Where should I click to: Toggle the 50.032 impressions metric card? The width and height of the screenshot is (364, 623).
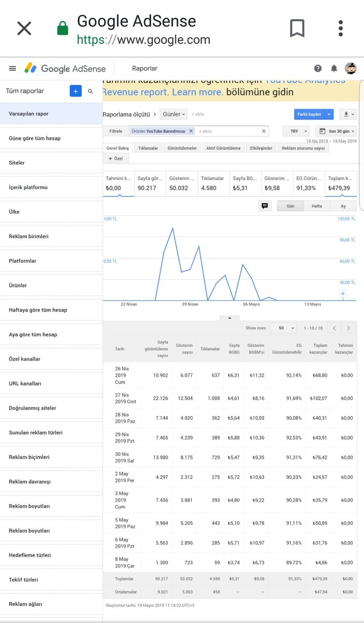point(182,184)
